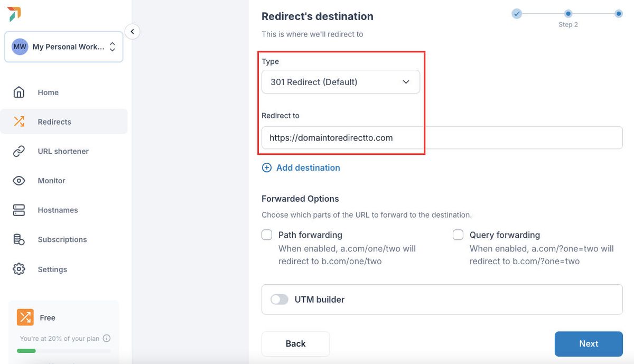Click the Redirects shuffle arrows icon
Viewport: 634px width, 364px height.
click(x=19, y=122)
